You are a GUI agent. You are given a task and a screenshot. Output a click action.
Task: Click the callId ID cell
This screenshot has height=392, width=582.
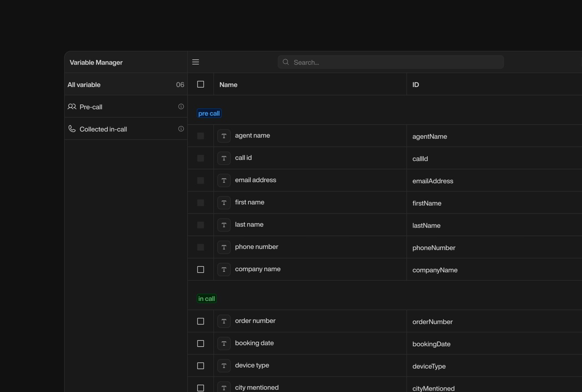420,159
